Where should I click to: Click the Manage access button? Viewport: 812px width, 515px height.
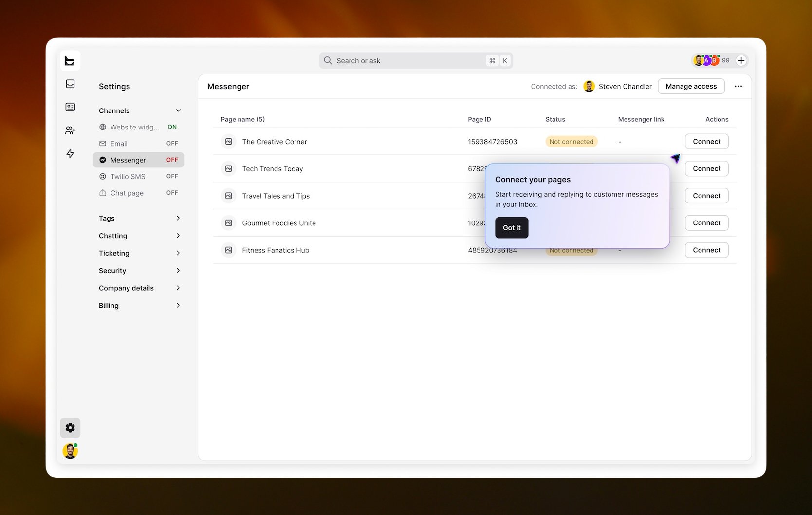691,86
